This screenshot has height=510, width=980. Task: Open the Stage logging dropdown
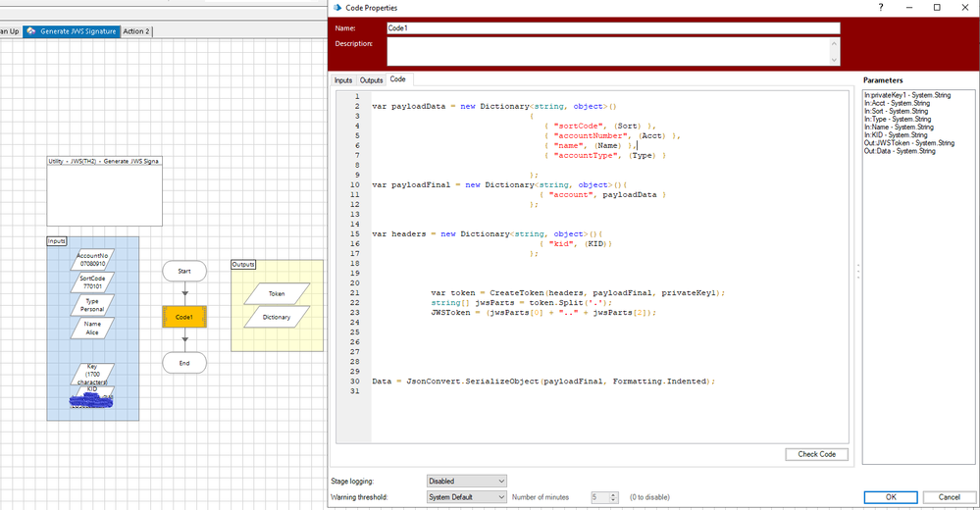pyautogui.click(x=467, y=481)
